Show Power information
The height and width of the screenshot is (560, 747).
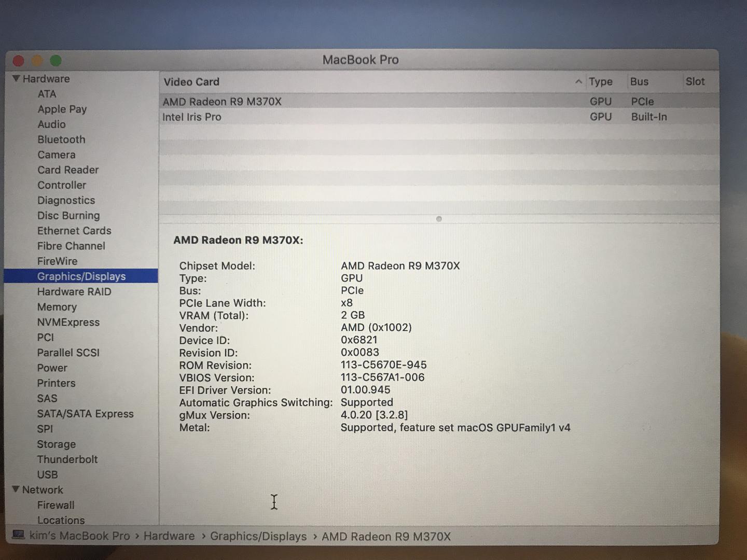coord(52,368)
